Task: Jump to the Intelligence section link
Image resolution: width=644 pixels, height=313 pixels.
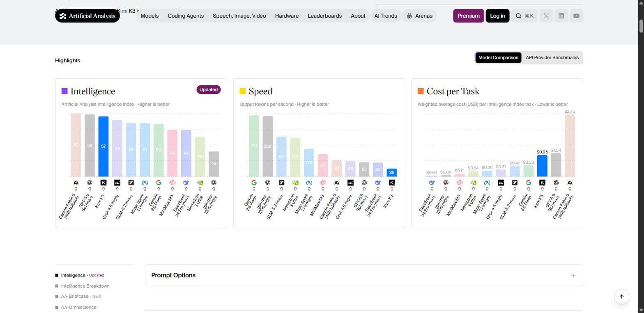Action: click(x=73, y=275)
